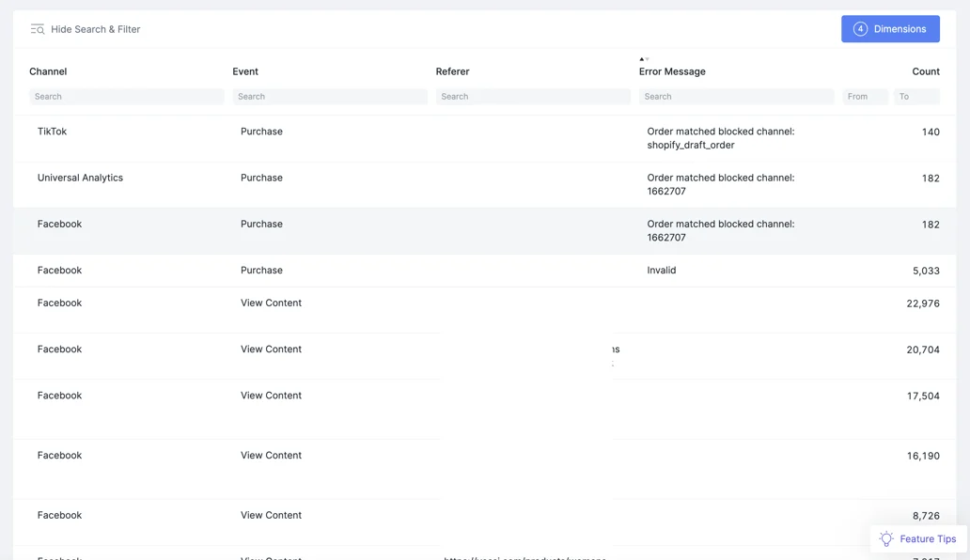Image resolution: width=970 pixels, height=560 pixels.
Task: Click Purchase in the Universal Analytics row
Action: 261,178
